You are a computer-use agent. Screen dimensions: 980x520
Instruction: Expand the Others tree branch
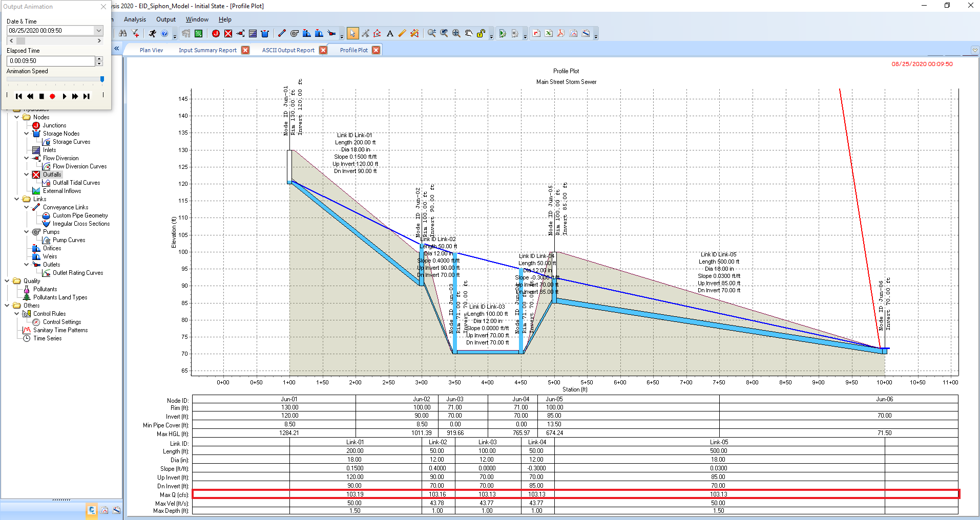point(7,305)
